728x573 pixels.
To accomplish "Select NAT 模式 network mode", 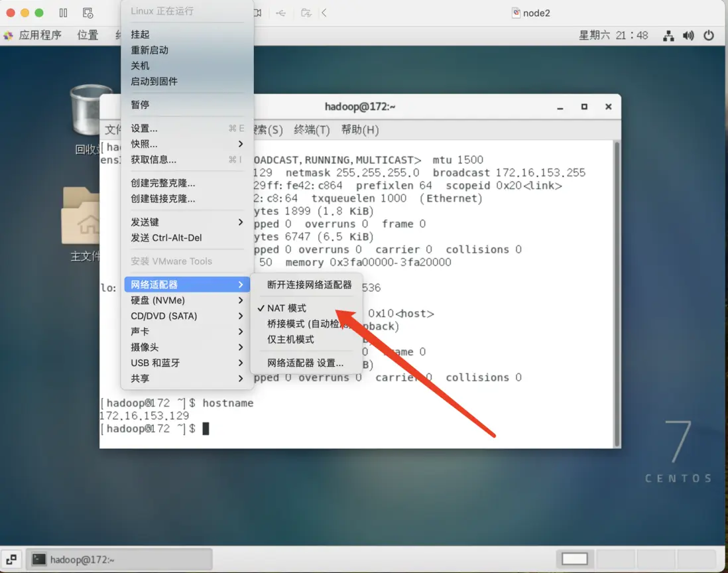I will pyautogui.click(x=306, y=308).
